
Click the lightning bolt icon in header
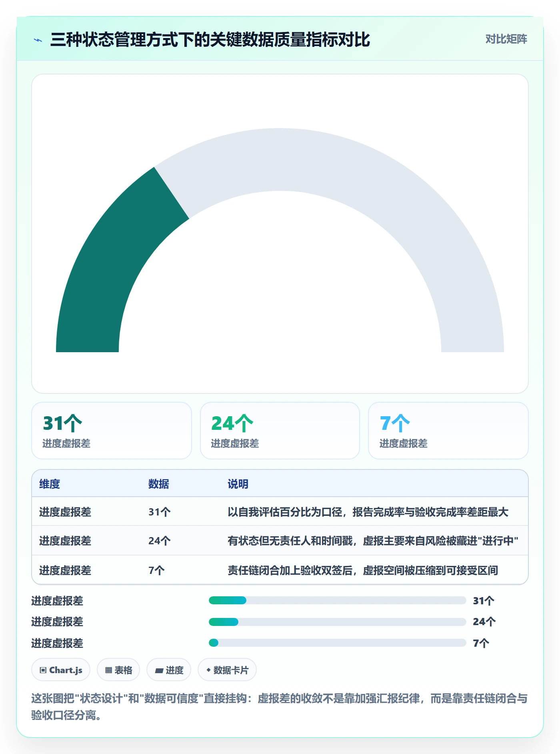38,40
